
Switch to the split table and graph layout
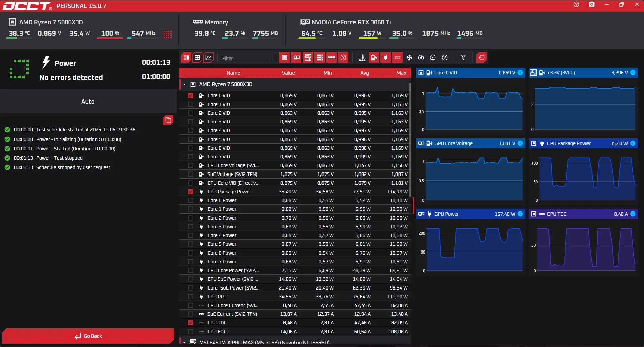tap(186, 57)
